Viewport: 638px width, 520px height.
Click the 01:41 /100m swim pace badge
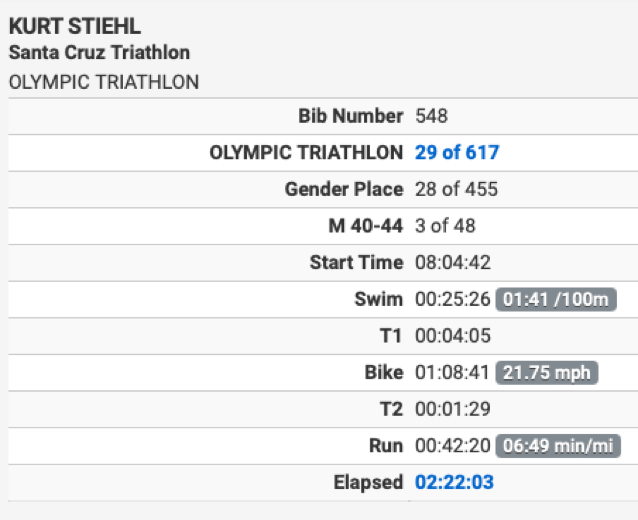(x=556, y=299)
